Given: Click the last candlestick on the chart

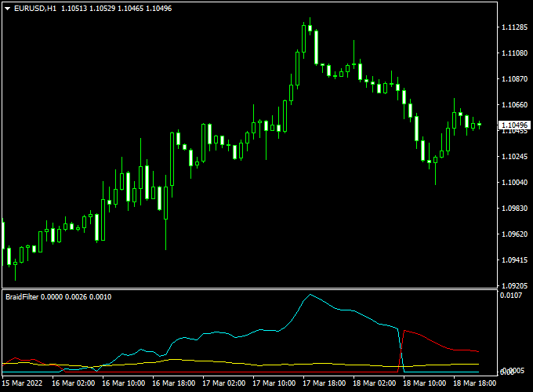Looking at the screenshot, I should point(479,125).
